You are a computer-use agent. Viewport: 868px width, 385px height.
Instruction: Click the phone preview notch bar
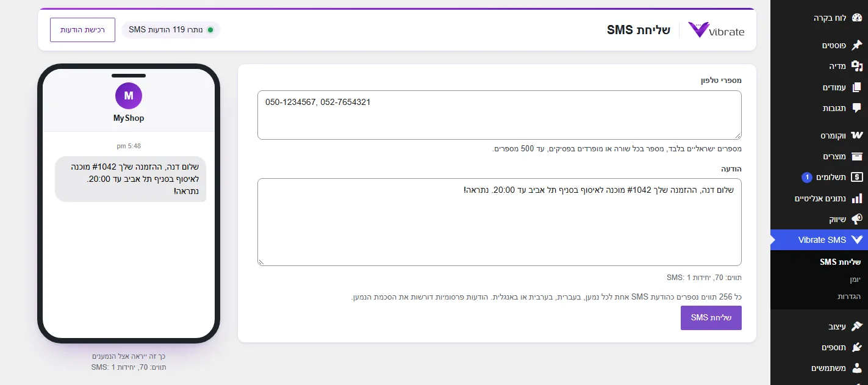pos(129,76)
